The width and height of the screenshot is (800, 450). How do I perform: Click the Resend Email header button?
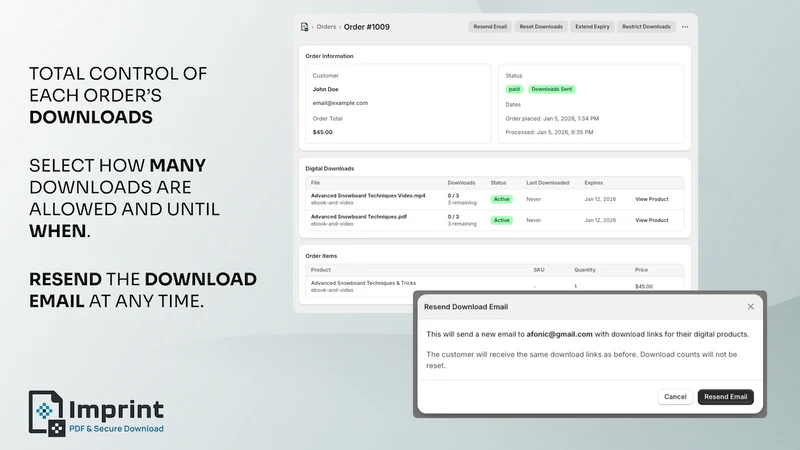[x=490, y=27]
